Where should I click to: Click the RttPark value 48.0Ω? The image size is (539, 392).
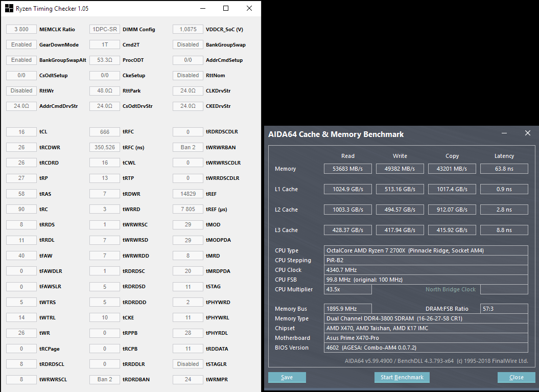coord(105,91)
